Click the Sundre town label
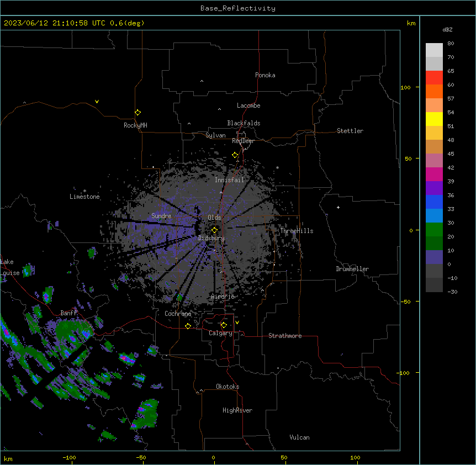Image resolution: width=476 pixels, height=465 pixels. pyautogui.click(x=161, y=216)
